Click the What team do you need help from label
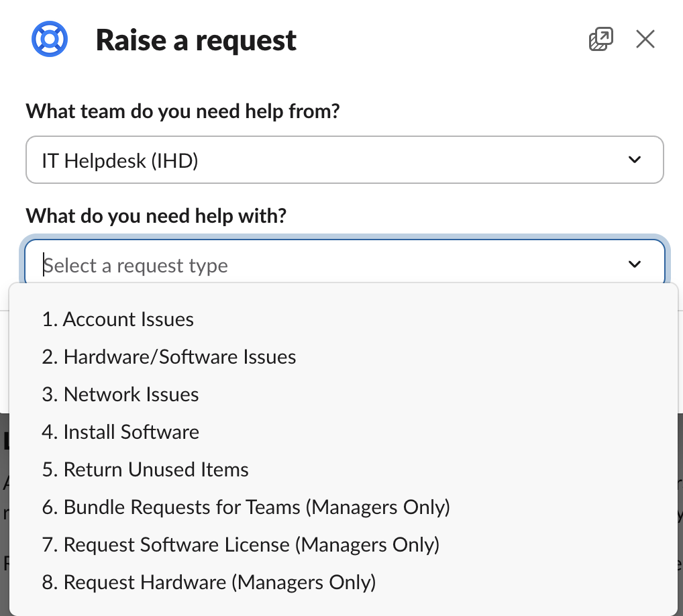This screenshot has height=616, width=683. point(182,111)
